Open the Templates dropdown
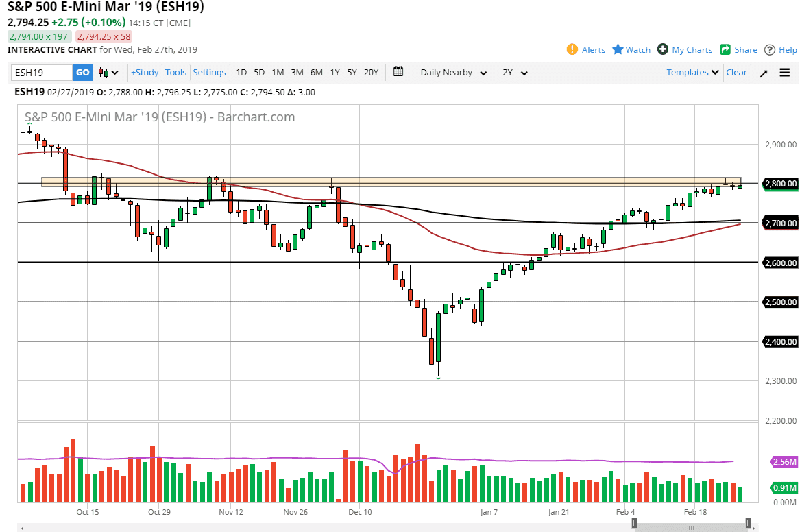The height and width of the screenshot is (532, 802). click(692, 72)
